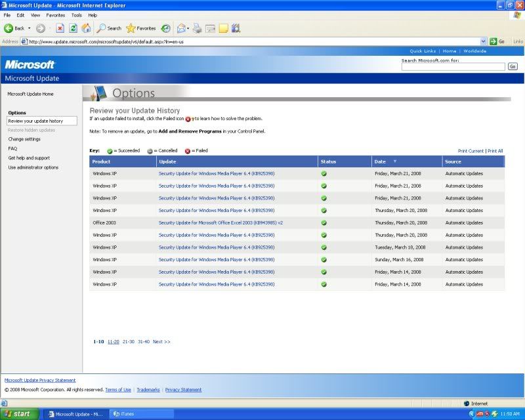Open the Back button history dropdown arrow
The width and height of the screenshot is (525, 420).
click(29, 28)
